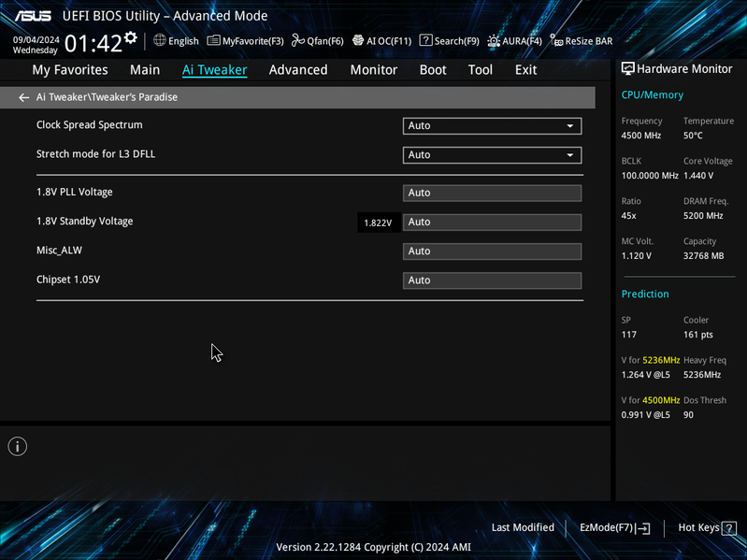This screenshot has width=747, height=560.
Task: Click the 4500 MHz frequency value
Action: 641,136
